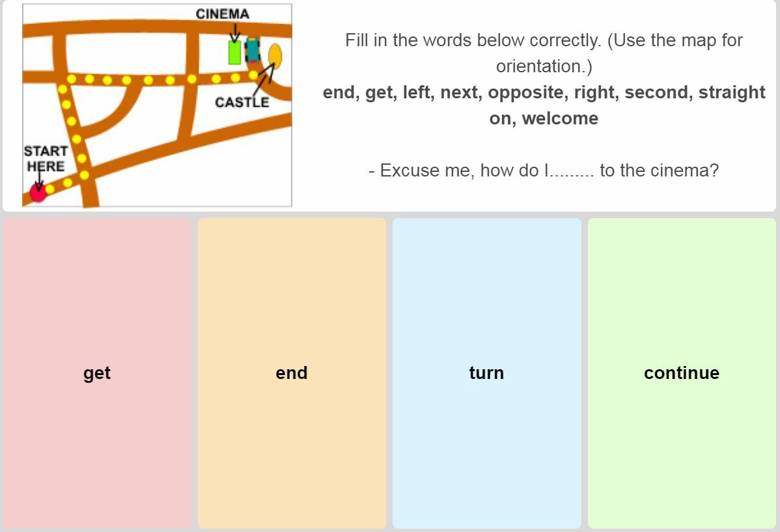Click the "Fill in the words" instruction

(x=544, y=53)
